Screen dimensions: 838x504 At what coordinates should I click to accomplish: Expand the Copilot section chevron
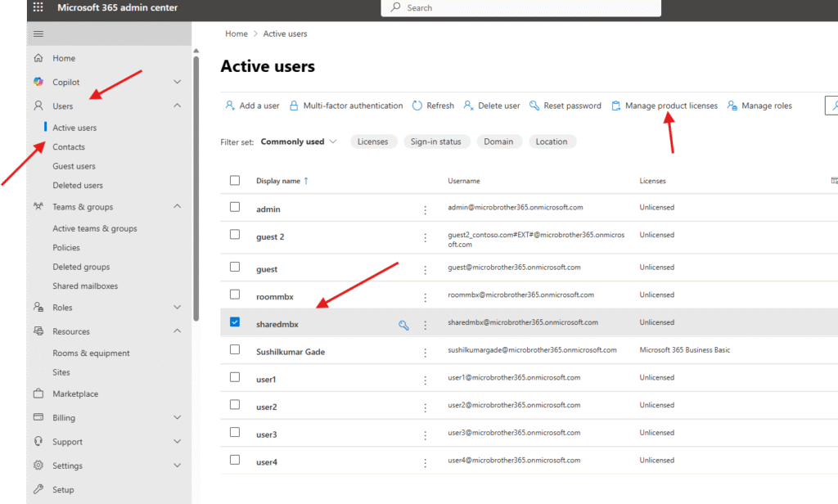coord(178,82)
